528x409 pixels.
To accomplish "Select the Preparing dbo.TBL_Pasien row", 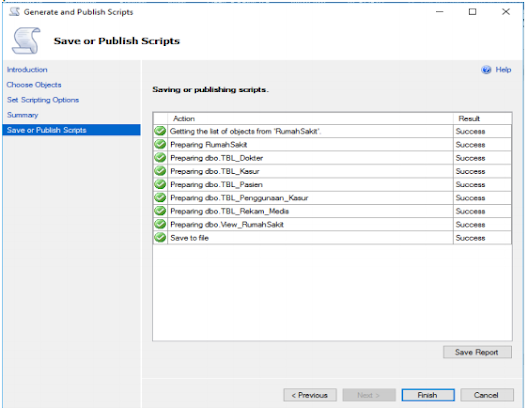I will pos(332,184).
